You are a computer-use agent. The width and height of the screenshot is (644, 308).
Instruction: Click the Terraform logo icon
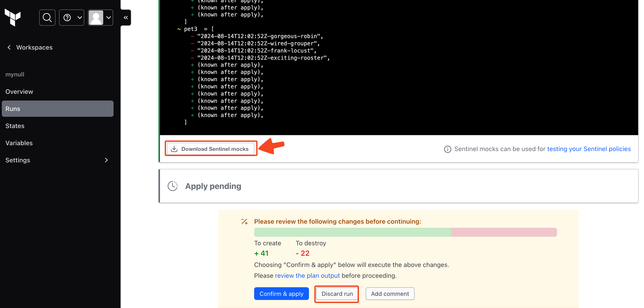click(x=12, y=18)
